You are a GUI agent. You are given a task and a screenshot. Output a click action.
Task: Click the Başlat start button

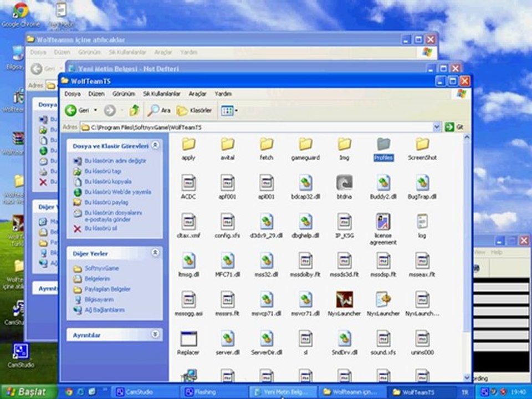28,392
